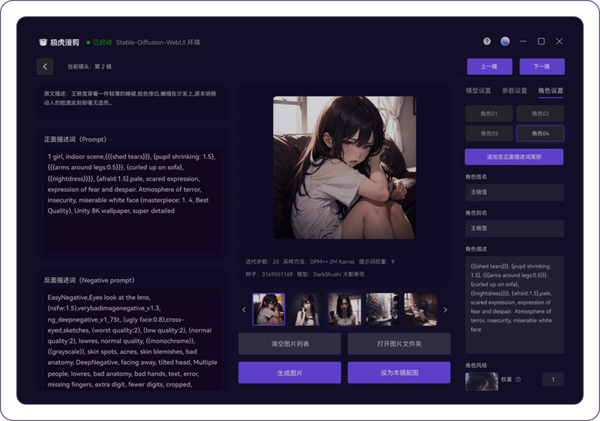Switch to 模型设置 tab
600x421 pixels.
pyautogui.click(x=480, y=90)
